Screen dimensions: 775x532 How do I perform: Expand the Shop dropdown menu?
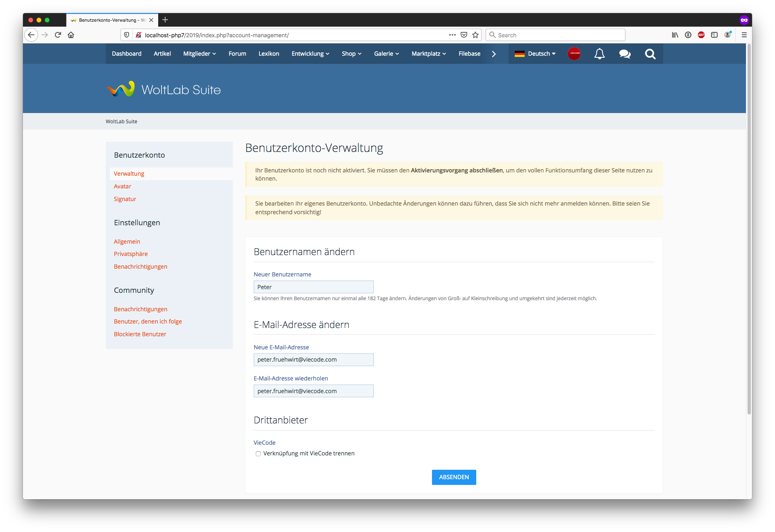click(x=351, y=54)
